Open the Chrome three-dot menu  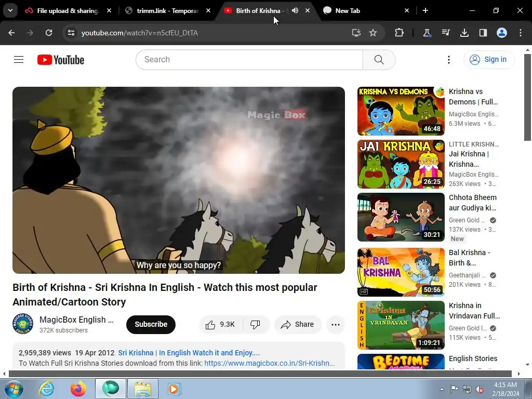[x=521, y=33]
